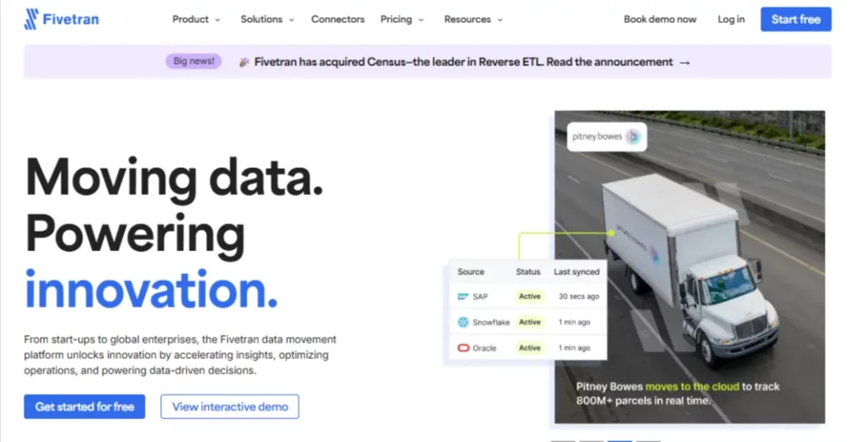Image resolution: width=868 pixels, height=442 pixels.
Task: Click the Log in link
Action: coord(732,20)
